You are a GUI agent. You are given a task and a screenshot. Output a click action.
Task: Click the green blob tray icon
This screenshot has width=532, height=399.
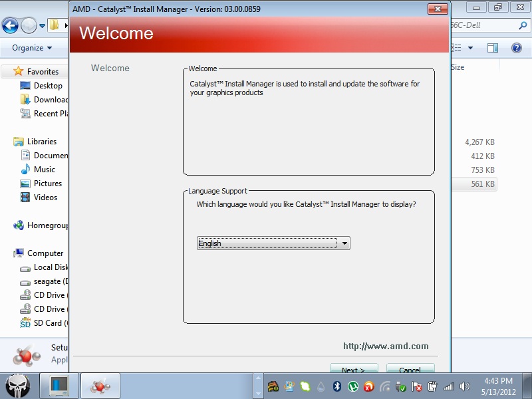click(305, 386)
